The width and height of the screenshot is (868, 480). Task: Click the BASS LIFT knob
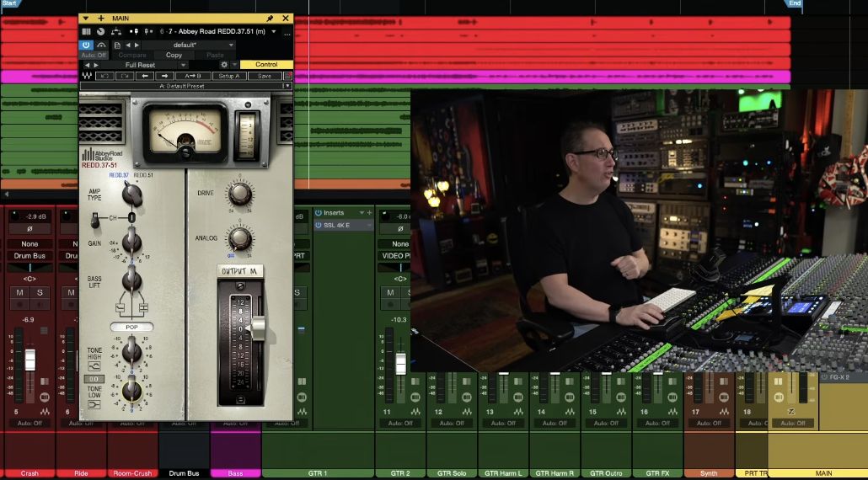131,280
